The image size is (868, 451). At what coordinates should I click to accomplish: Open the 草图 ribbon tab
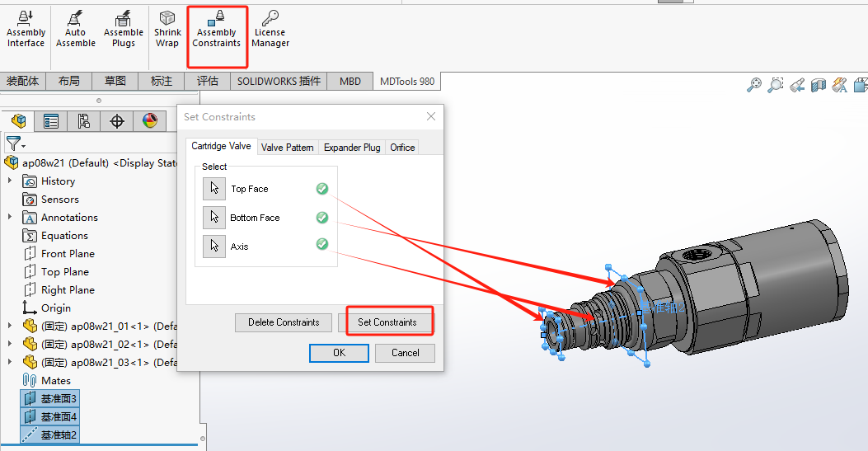click(x=115, y=81)
